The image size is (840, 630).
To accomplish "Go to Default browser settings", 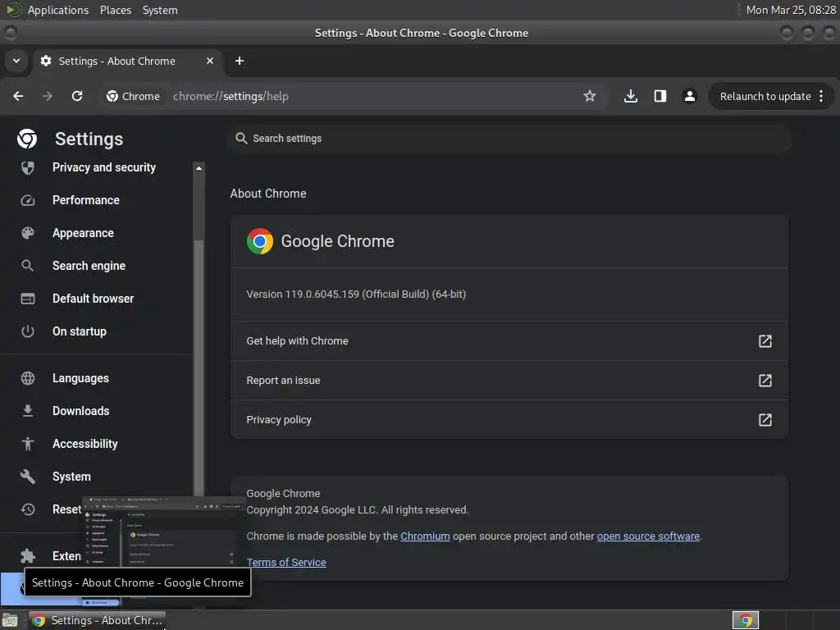I will tap(94, 299).
